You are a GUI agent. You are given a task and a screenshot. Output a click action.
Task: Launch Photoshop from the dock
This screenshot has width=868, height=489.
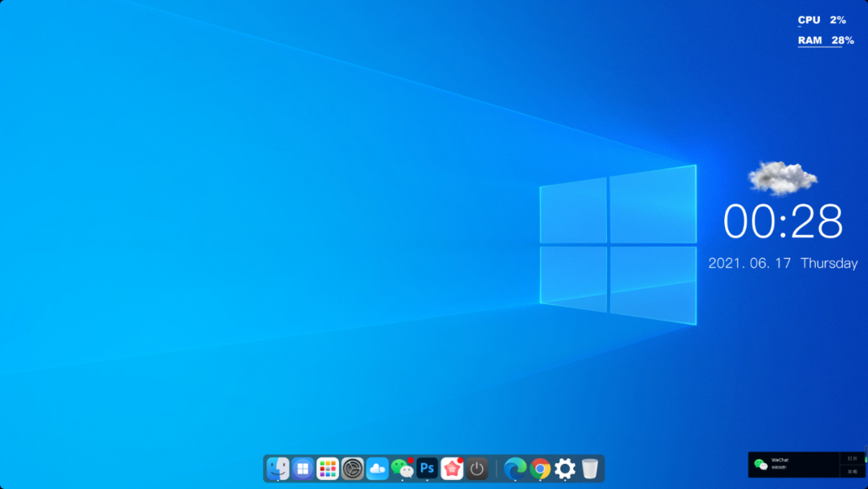[427, 468]
